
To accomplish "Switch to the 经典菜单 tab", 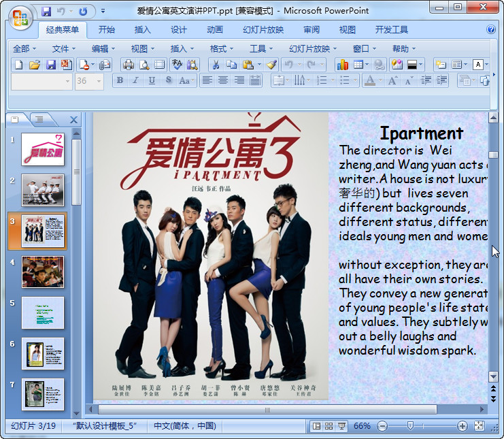I will pyautogui.click(x=63, y=30).
